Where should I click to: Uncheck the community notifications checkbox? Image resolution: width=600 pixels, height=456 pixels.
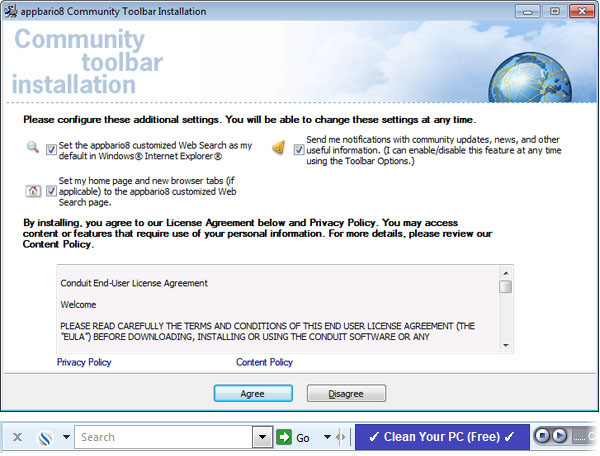click(299, 150)
